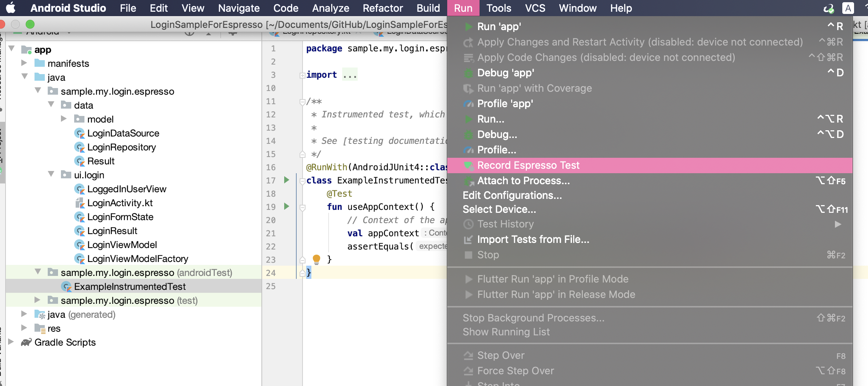868x386 pixels.
Task: Collapse the ui.login package
Action: click(51, 174)
